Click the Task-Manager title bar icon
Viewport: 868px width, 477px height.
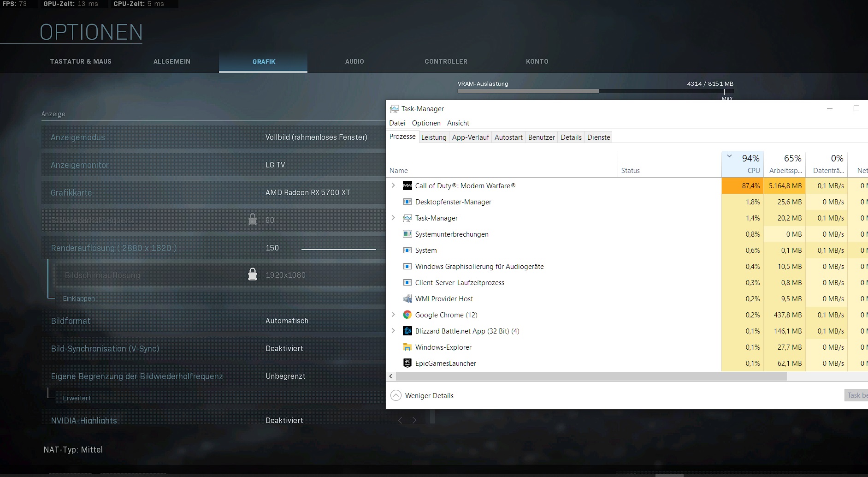395,108
